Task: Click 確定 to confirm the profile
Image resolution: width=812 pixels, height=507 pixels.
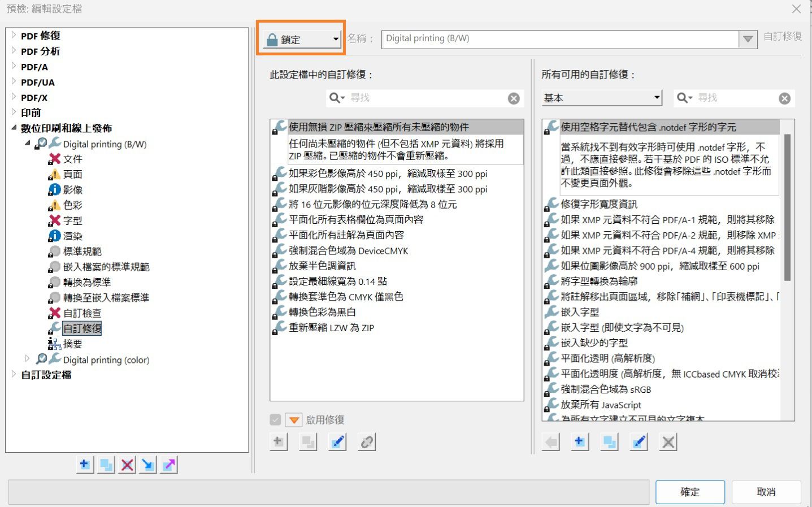Action: tap(690, 492)
